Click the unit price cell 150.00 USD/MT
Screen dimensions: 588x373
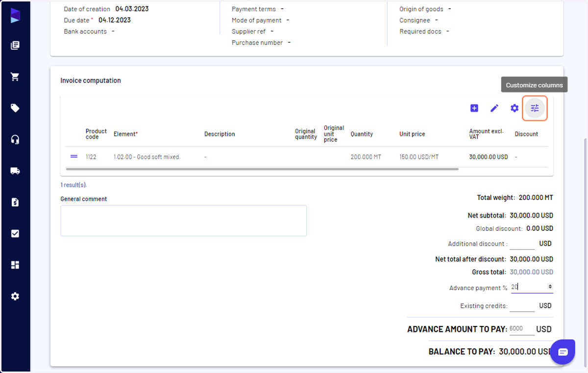click(419, 157)
